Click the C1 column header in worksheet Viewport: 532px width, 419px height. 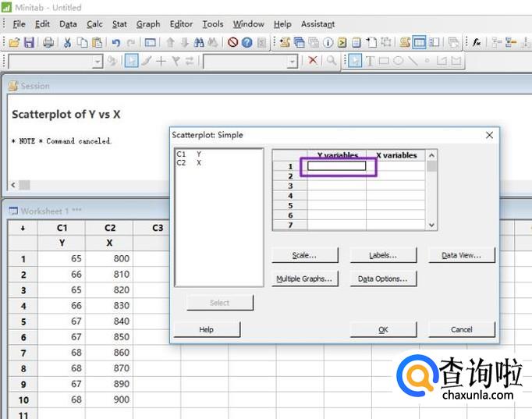62,228
